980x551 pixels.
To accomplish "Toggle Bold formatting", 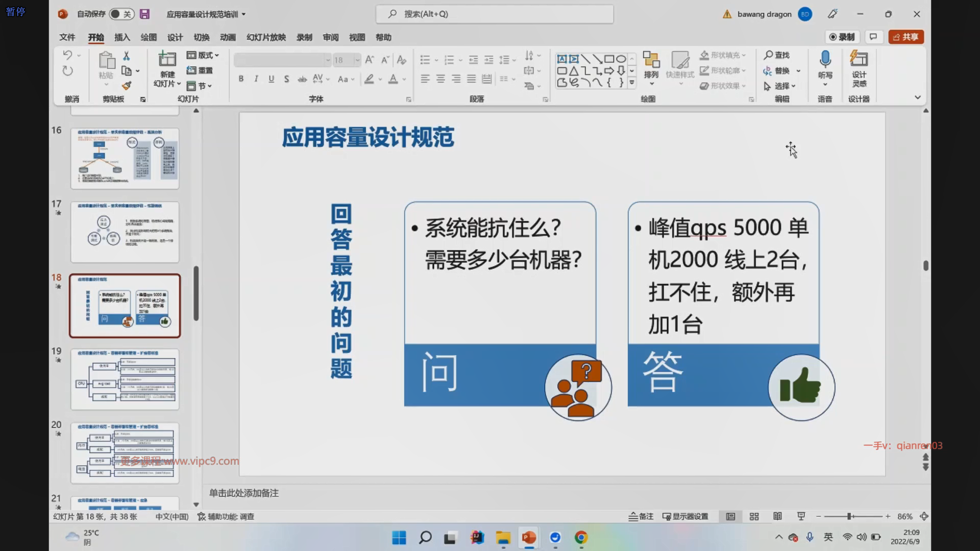I will click(241, 79).
